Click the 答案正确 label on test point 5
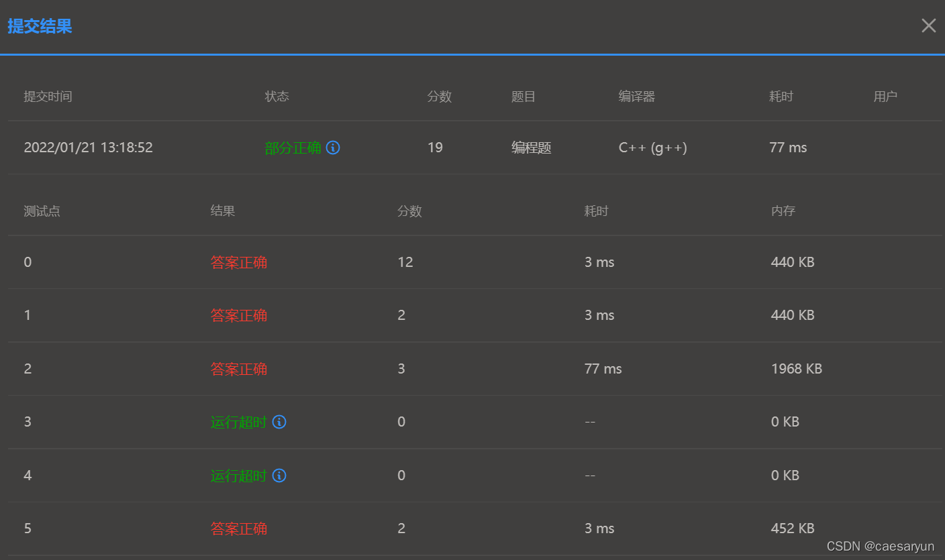 239,528
